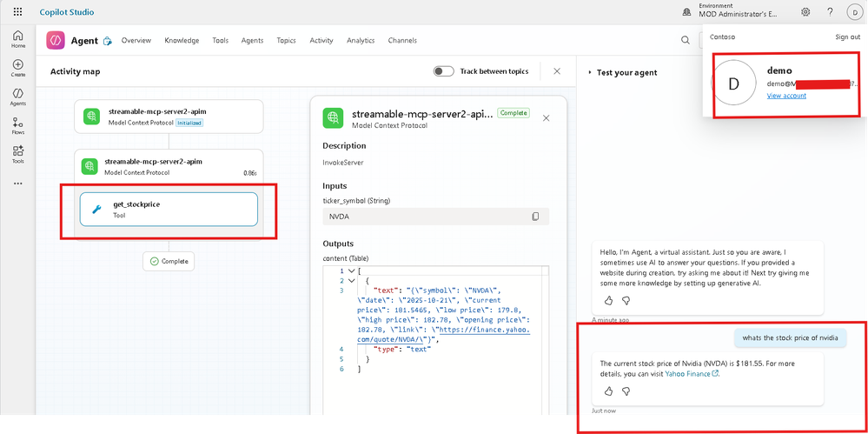The image size is (868, 434).
Task: Click Sign out in account popup
Action: [x=847, y=37]
